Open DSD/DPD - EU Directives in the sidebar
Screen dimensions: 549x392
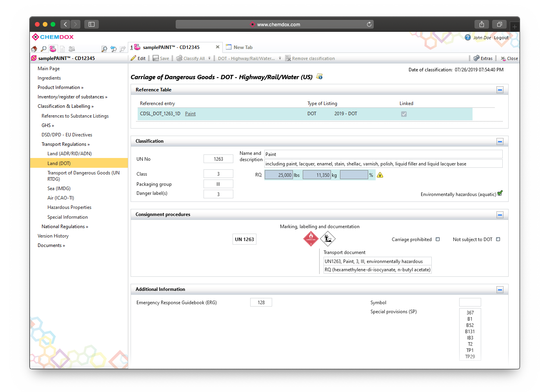pyautogui.click(x=67, y=135)
